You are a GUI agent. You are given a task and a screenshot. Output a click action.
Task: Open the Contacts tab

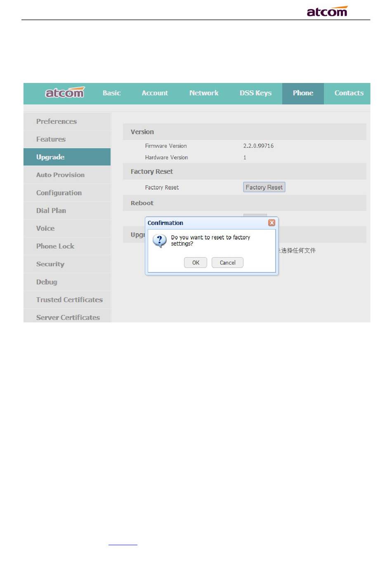click(349, 93)
